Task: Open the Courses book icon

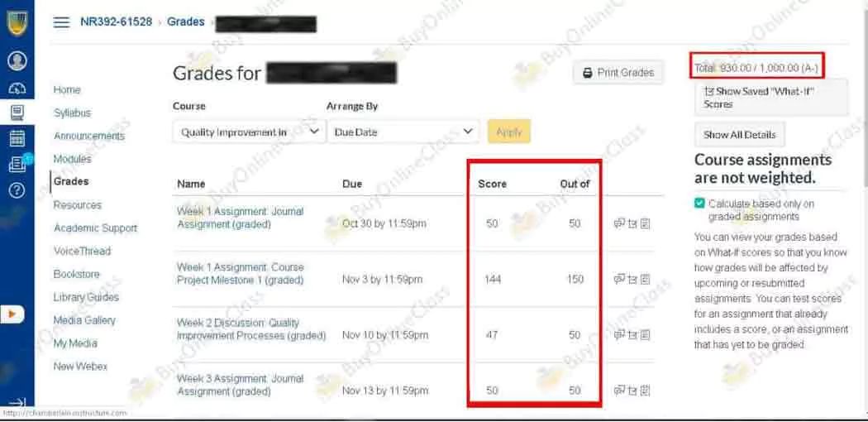Action: pos(17,113)
